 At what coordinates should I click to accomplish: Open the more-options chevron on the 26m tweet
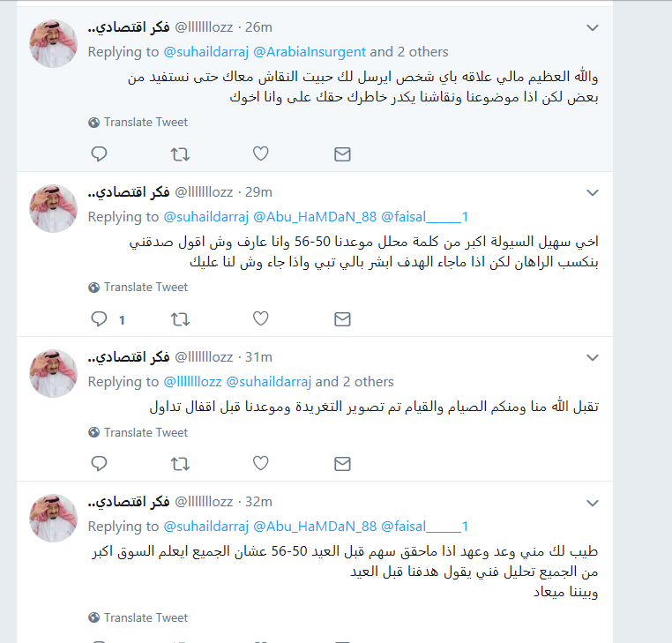click(593, 28)
